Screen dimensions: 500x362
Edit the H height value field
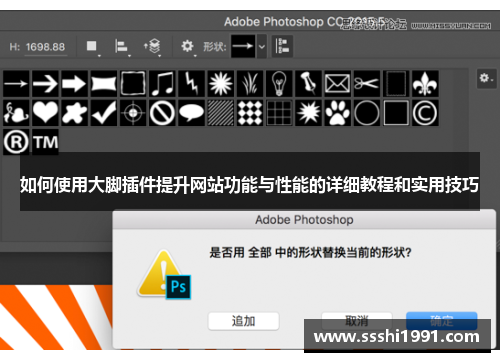click(x=46, y=47)
